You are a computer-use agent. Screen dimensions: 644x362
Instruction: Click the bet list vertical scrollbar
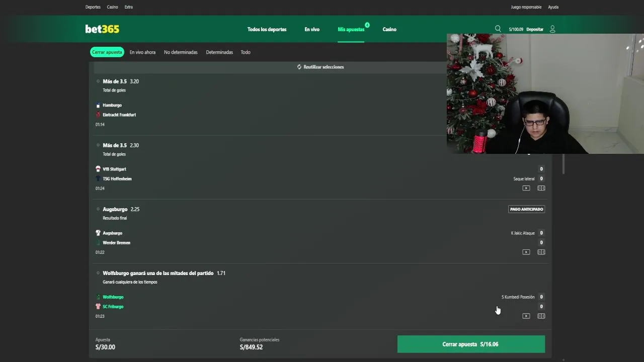[x=563, y=164]
